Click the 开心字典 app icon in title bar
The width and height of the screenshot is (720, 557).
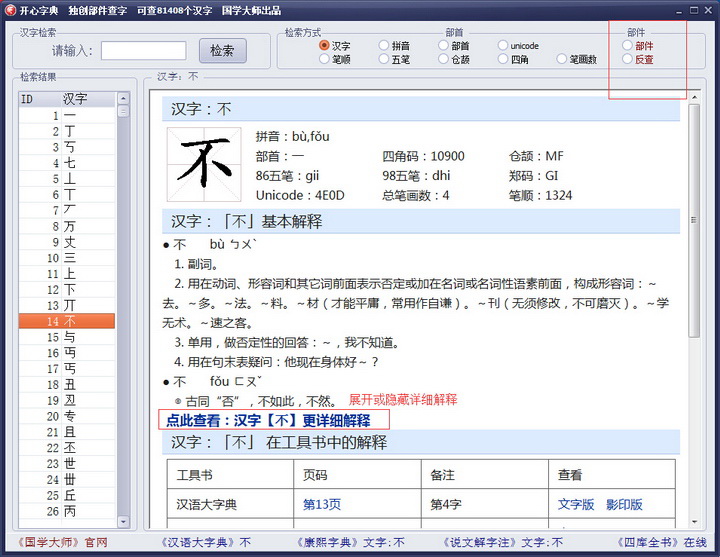[9, 11]
